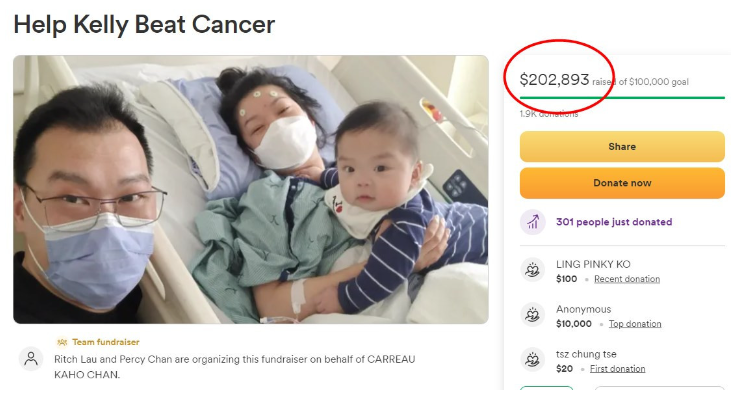This screenshot has width=734, height=394.
Task: Click the yellow Share button
Action: (622, 146)
